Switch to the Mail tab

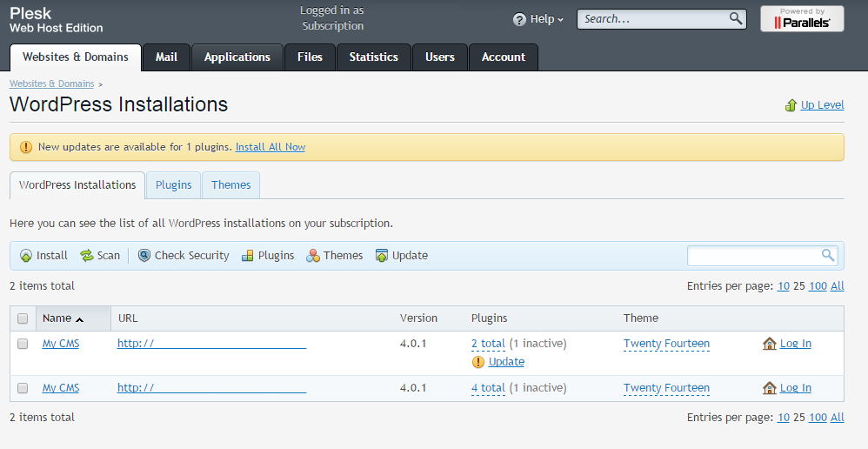[x=166, y=57]
